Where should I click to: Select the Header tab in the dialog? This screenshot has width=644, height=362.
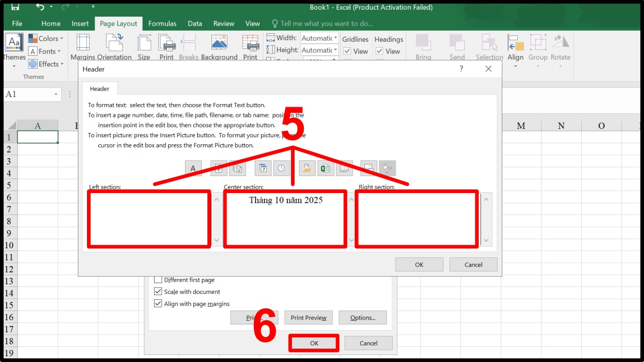click(x=100, y=88)
